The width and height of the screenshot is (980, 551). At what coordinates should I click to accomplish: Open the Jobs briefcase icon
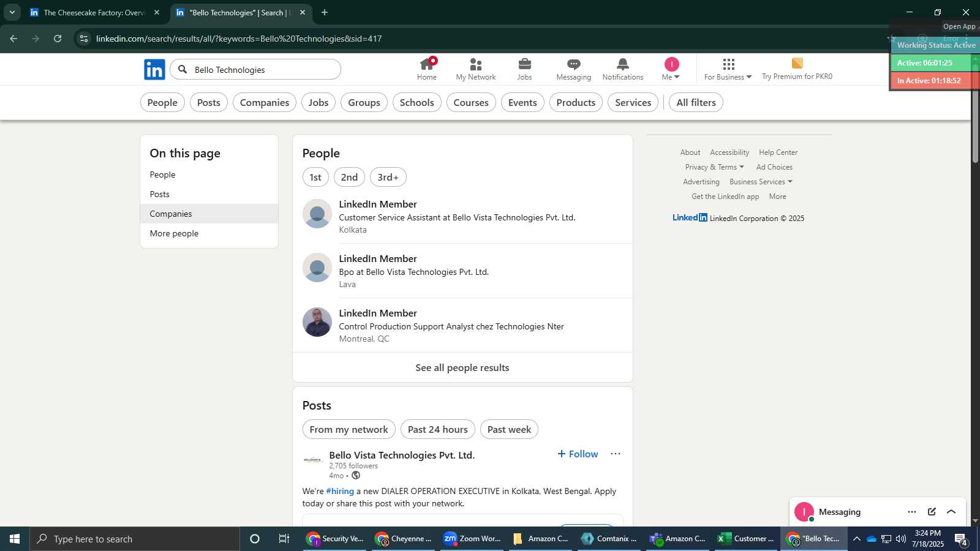[525, 64]
